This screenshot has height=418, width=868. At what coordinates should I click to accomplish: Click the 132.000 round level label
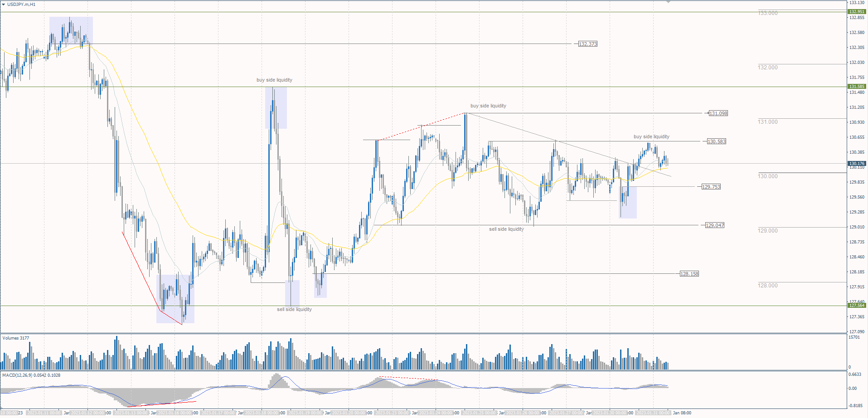pos(768,68)
